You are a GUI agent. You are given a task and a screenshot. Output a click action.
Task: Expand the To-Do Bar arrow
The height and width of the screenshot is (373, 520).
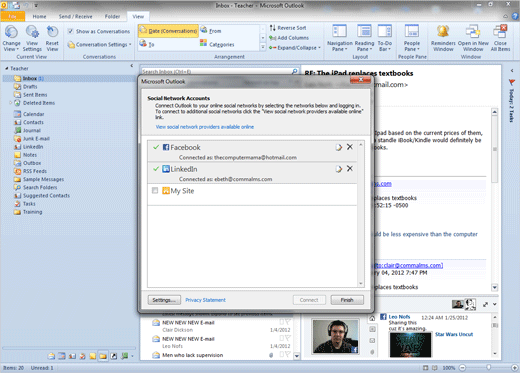click(512, 70)
